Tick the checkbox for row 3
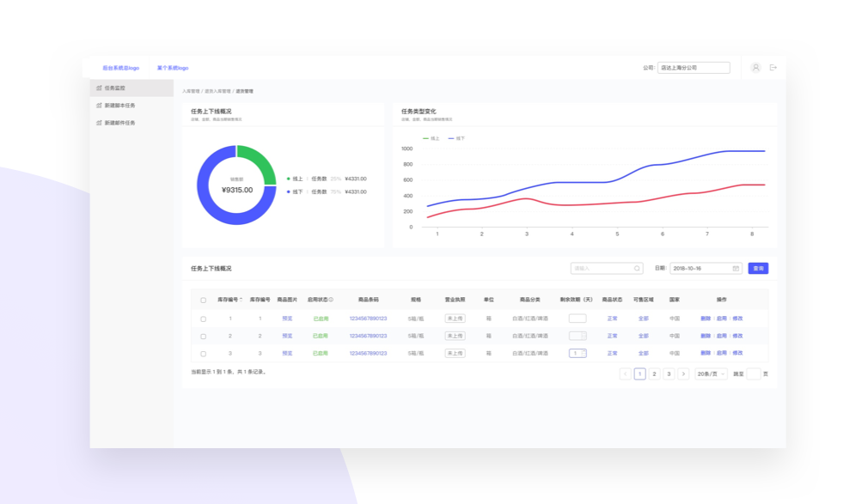Viewport: 868px width, 504px height. (203, 354)
